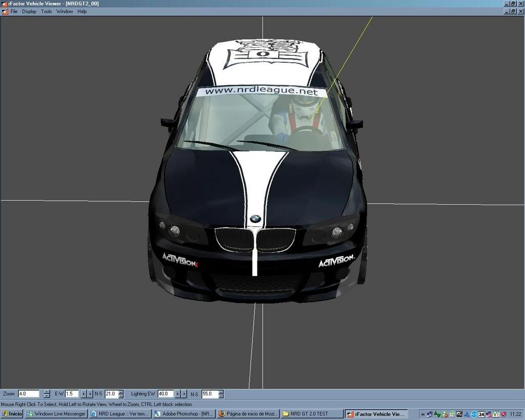Switch to Adobe Photoshop in the taskbar
525x420 pixels.
point(184,414)
